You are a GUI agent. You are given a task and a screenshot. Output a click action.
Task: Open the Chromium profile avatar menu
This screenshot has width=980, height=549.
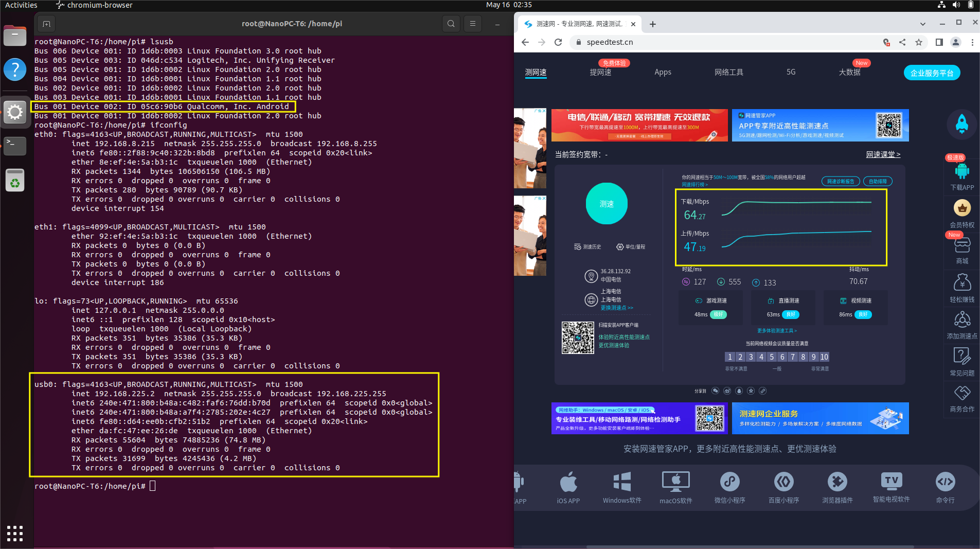(956, 42)
